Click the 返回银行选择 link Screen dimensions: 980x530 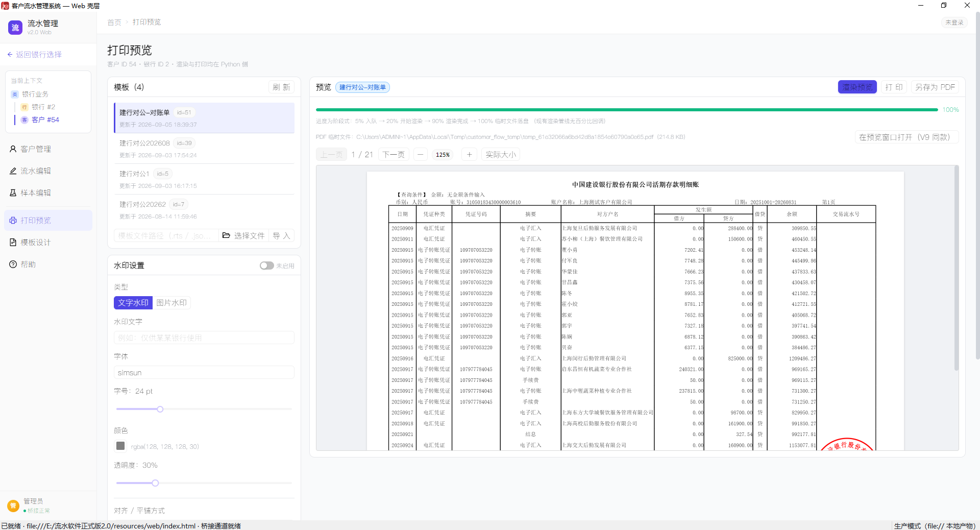point(34,55)
